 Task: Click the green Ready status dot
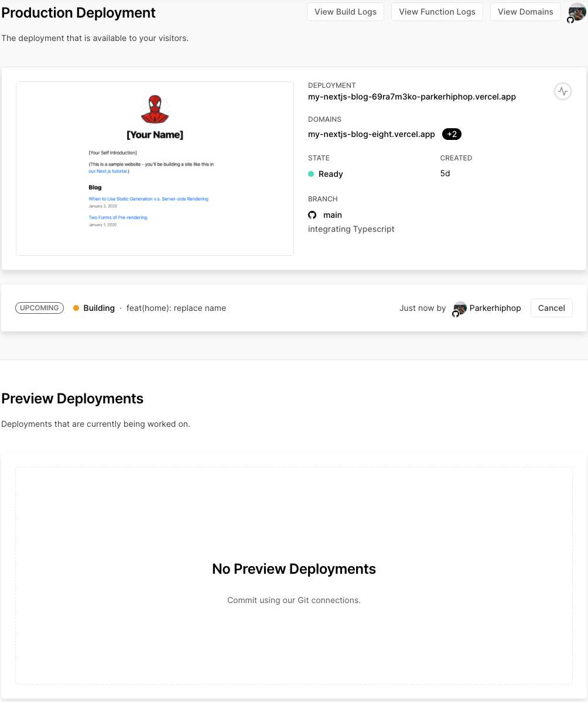coord(311,174)
